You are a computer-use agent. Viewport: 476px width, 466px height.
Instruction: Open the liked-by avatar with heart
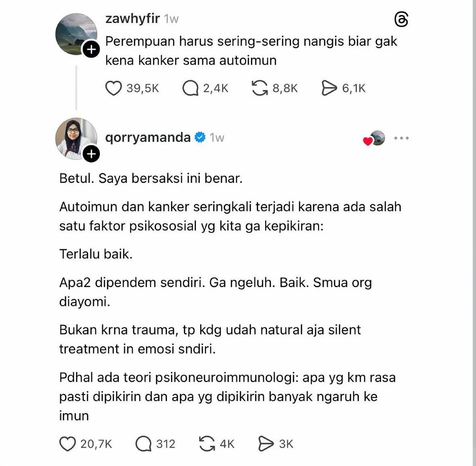click(x=374, y=139)
